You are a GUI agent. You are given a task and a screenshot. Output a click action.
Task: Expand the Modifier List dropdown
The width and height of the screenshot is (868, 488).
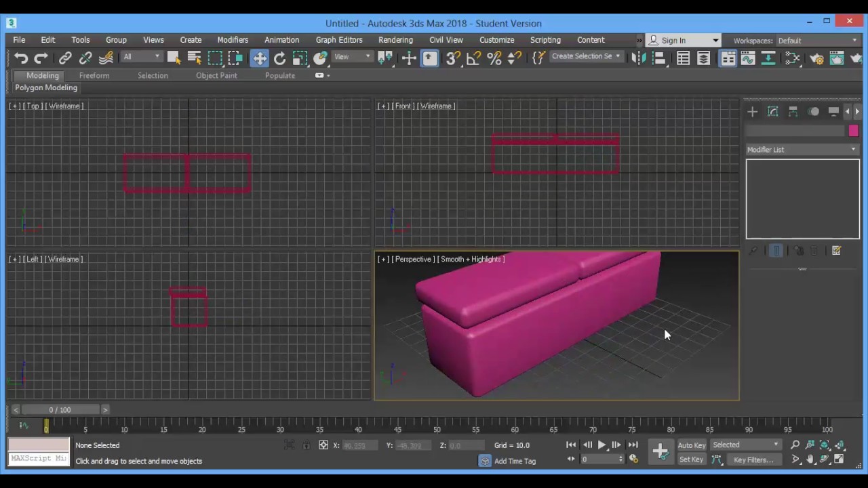[802, 150]
